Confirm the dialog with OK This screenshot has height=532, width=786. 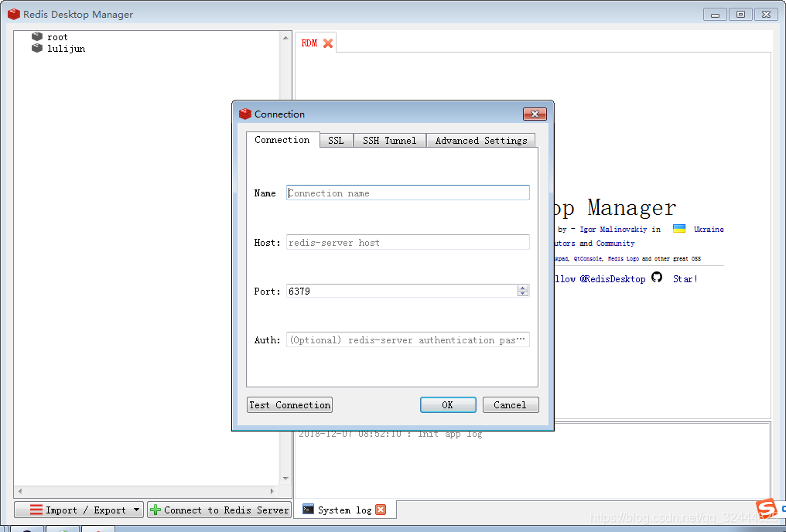click(x=448, y=404)
